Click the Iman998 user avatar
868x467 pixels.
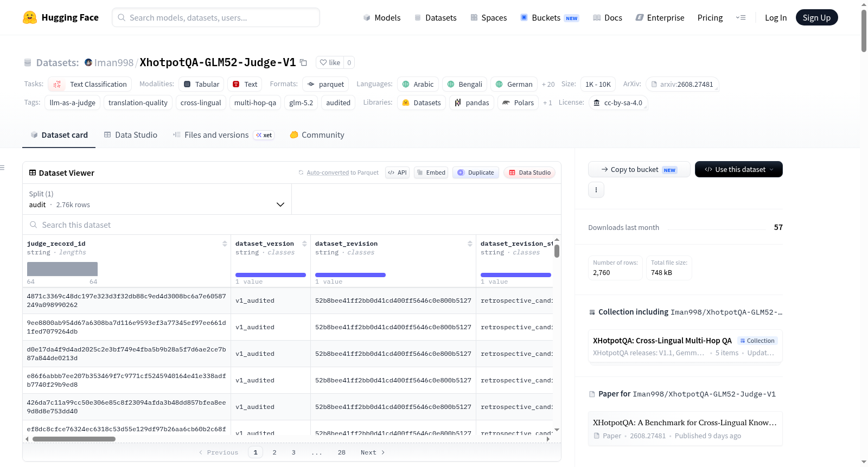pyautogui.click(x=88, y=62)
